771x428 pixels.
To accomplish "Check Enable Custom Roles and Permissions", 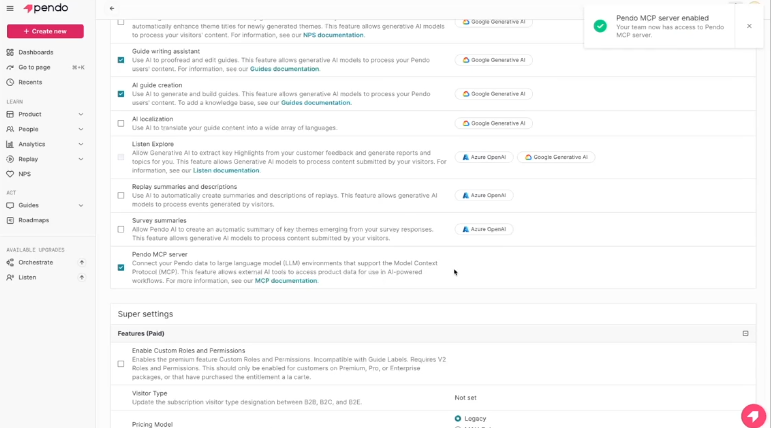I will pyautogui.click(x=121, y=364).
